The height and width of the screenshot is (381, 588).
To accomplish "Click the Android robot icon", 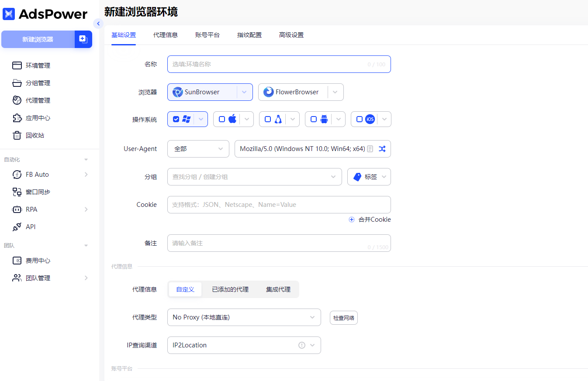I will click(324, 119).
